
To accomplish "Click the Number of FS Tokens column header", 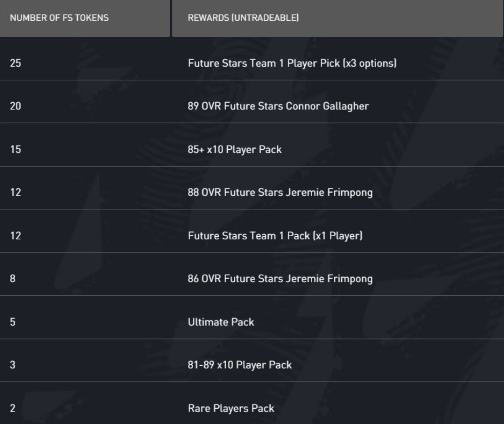I will pyautogui.click(x=59, y=18).
